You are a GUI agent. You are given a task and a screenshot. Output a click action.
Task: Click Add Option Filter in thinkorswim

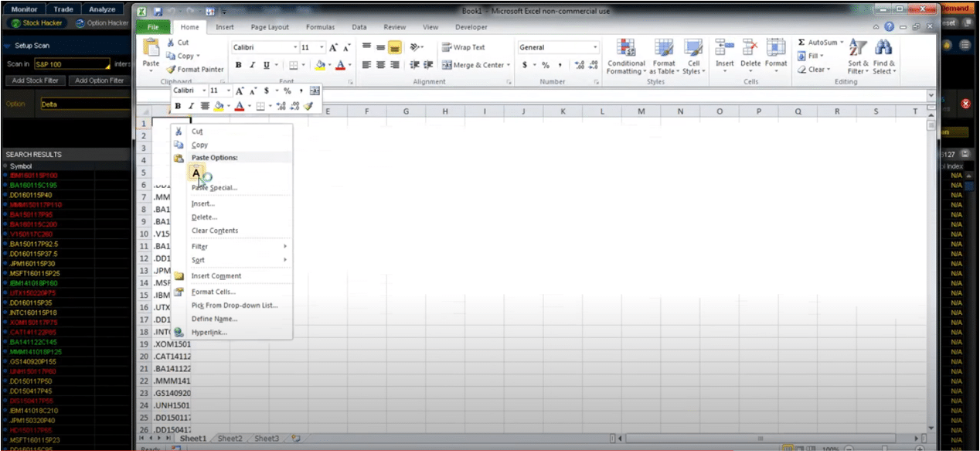99,80
